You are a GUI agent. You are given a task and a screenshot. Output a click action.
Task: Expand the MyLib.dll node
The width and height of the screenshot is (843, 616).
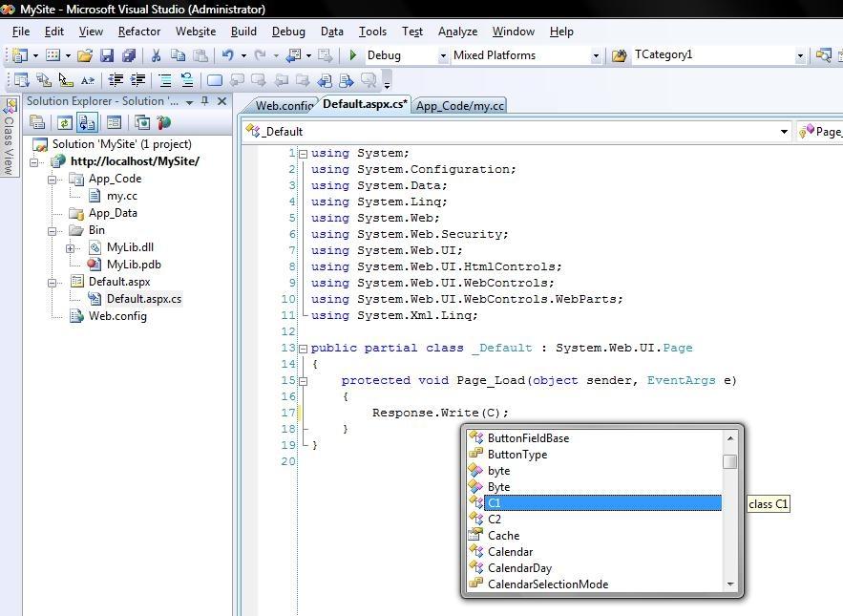[70, 248]
